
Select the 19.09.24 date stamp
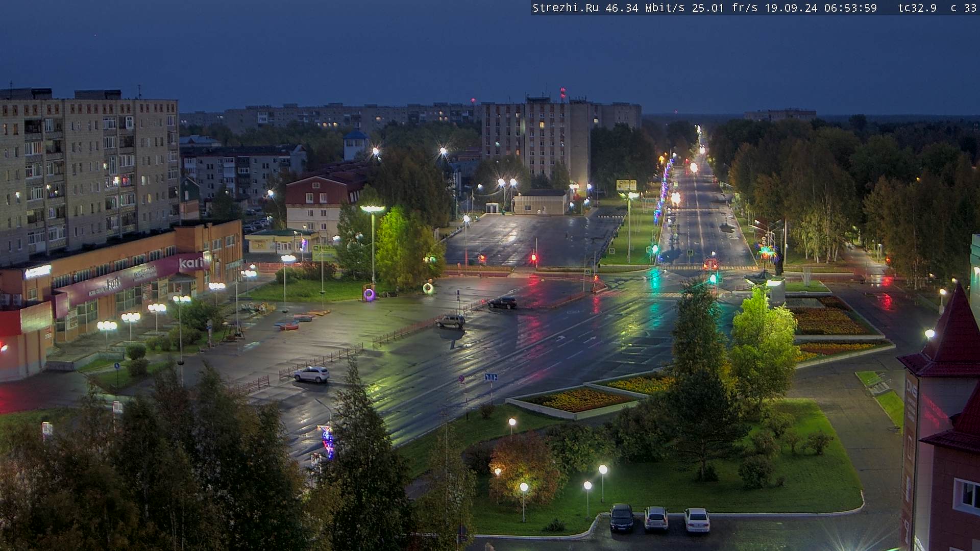pyautogui.click(x=791, y=8)
